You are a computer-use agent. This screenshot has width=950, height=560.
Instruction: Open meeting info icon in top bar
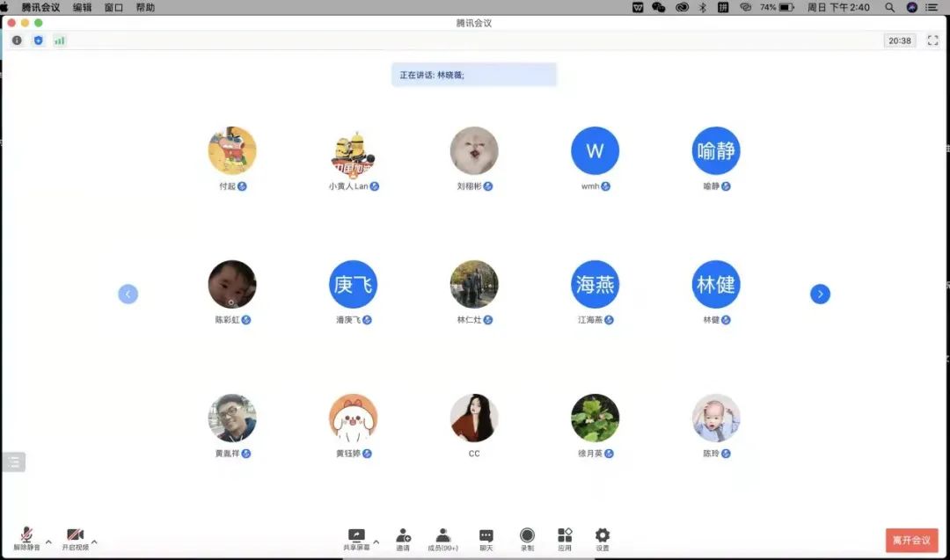point(17,40)
